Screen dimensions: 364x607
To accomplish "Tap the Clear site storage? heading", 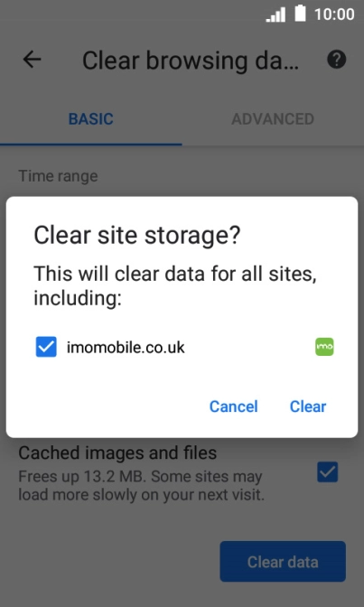I will [137, 235].
